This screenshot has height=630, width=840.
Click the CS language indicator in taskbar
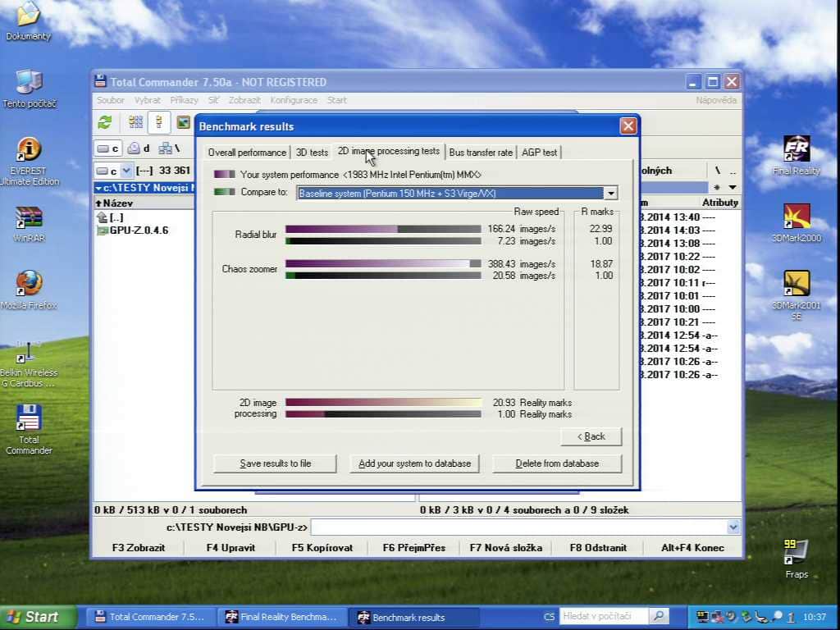pyautogui.click(x=549, y=617)
